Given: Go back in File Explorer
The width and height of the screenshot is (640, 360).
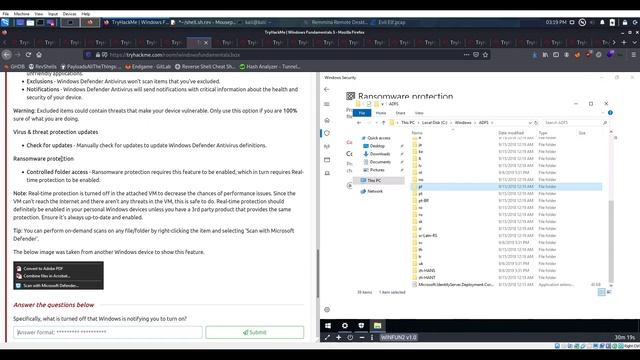Looking at the screenshot, I should click(359, 123).
